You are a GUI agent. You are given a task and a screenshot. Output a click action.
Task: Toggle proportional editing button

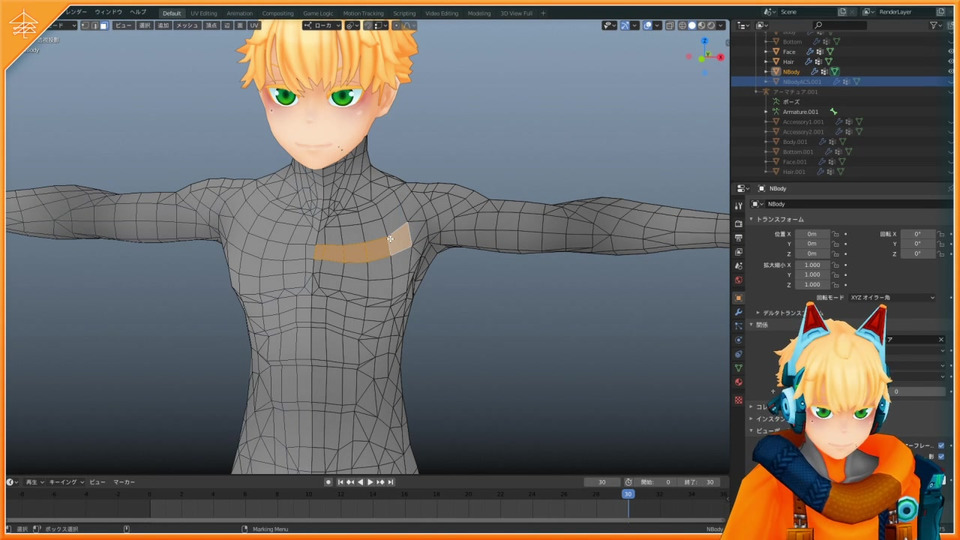point(397,26)
